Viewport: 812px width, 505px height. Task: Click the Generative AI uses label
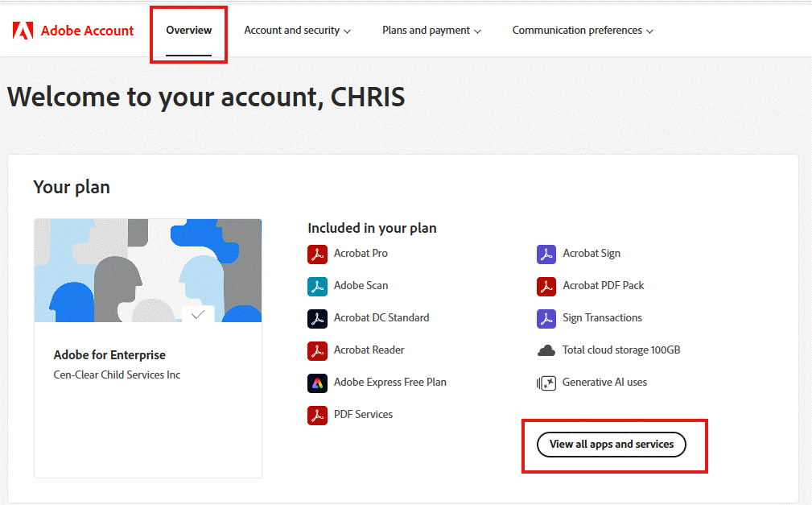click(x=605, y=382)
